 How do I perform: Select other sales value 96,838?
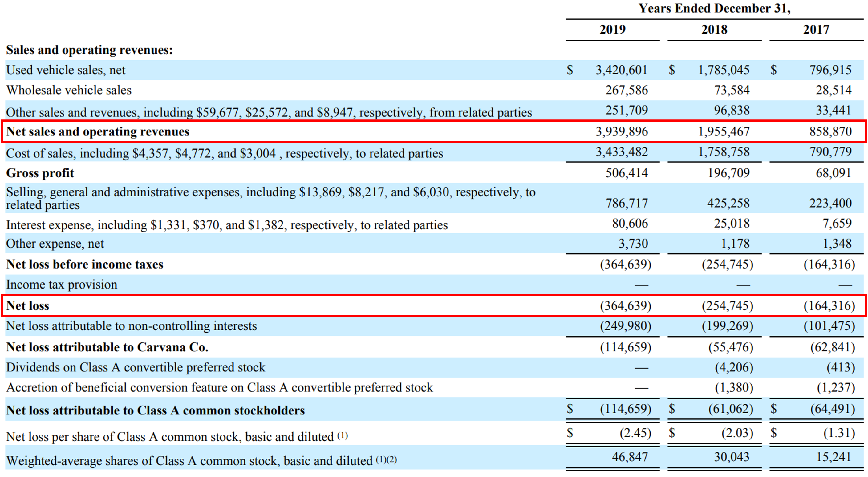[x=732, y=111]
